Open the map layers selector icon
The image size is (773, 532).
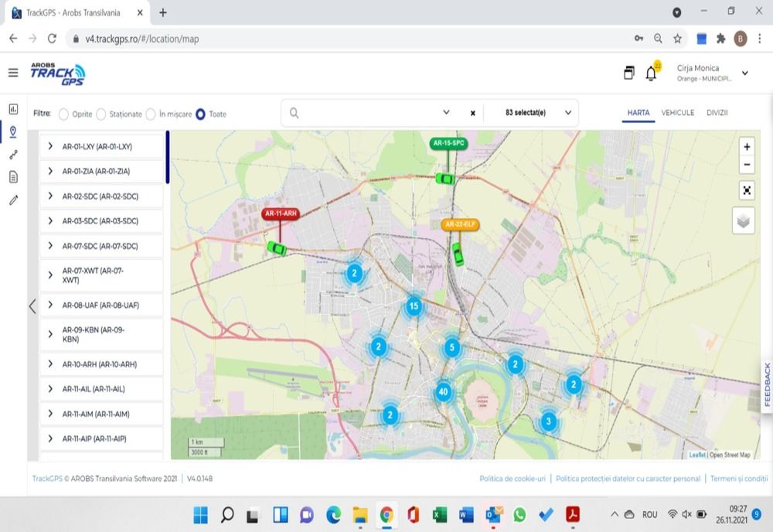tap(743, 220)
